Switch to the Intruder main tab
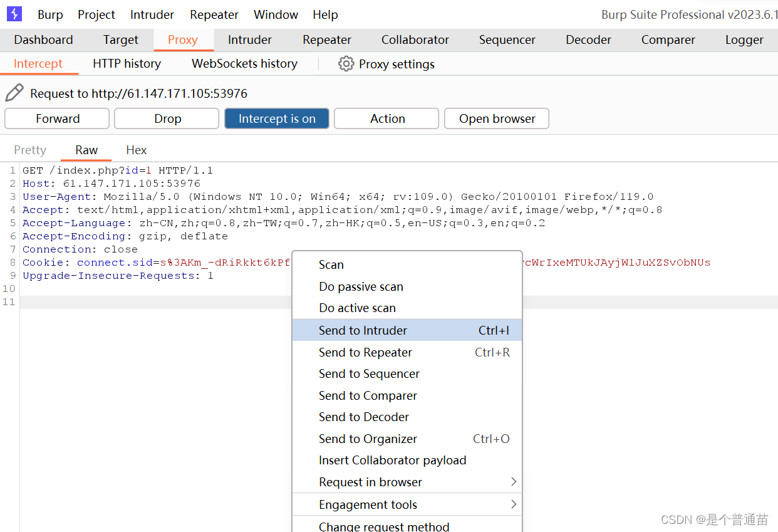The image size is (778, 532). (x=250, y=39)
